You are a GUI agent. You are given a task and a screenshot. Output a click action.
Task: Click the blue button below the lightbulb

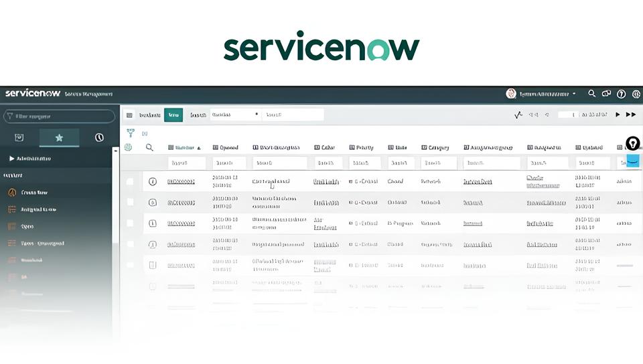click(633, 161)
